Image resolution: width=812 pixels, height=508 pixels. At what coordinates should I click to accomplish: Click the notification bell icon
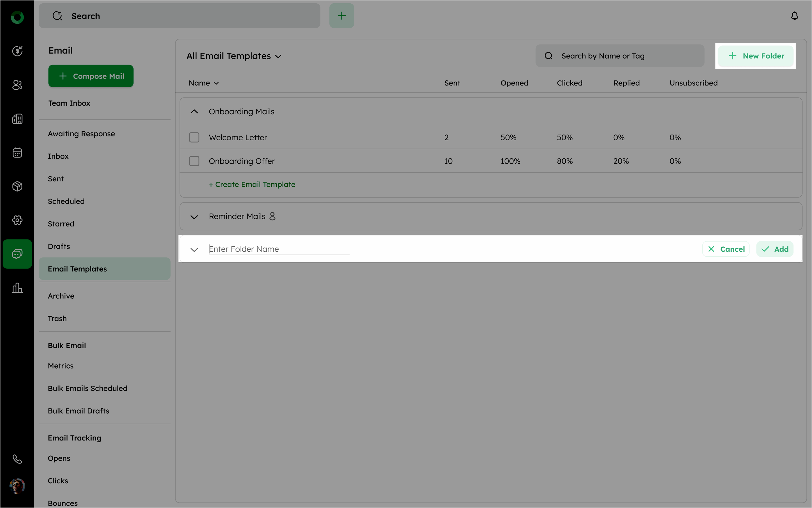tap(794, 16)
